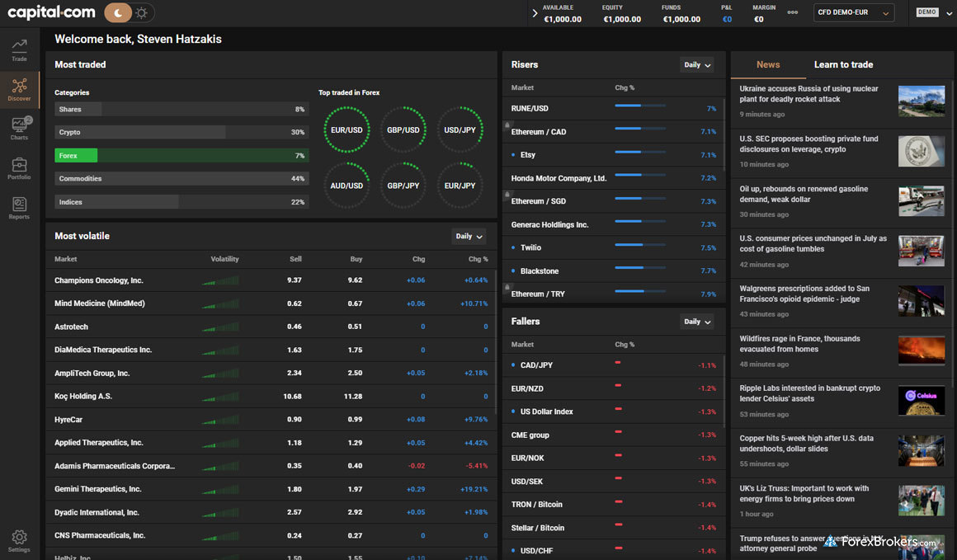The image size is (957, 560).
Task: Click the Commodities category percentage bar
Action: coord(181,179)
